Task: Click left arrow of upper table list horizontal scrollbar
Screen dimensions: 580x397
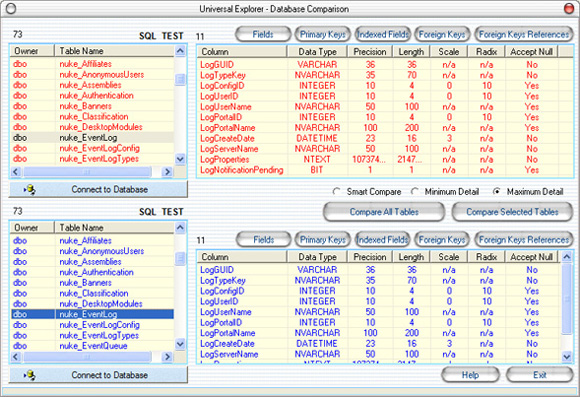Action: (16, 172)
